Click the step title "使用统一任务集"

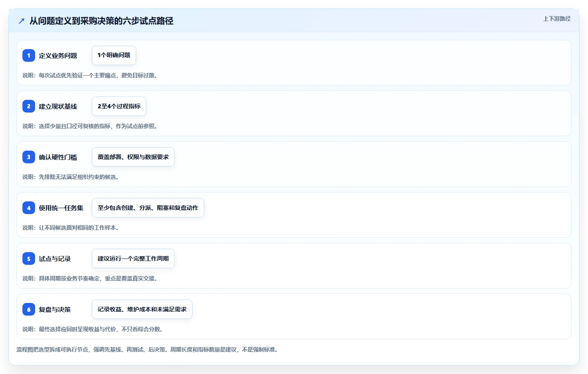coord(61,208)
